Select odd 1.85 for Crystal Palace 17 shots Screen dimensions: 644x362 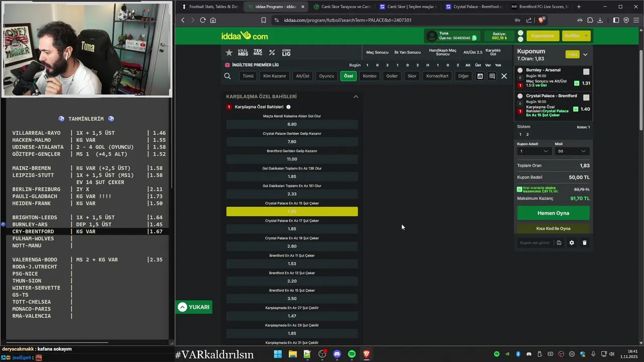(292, 229)
